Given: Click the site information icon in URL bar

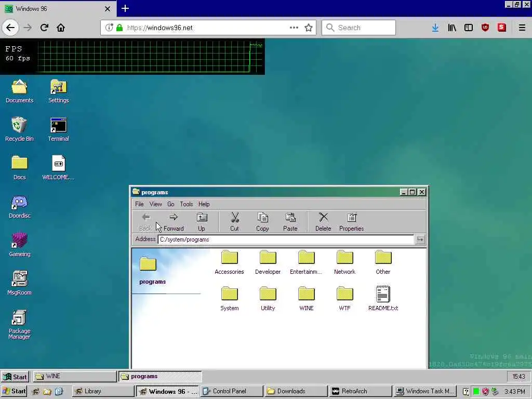Looking at the screenshot, I should click(x=109, y=28).
